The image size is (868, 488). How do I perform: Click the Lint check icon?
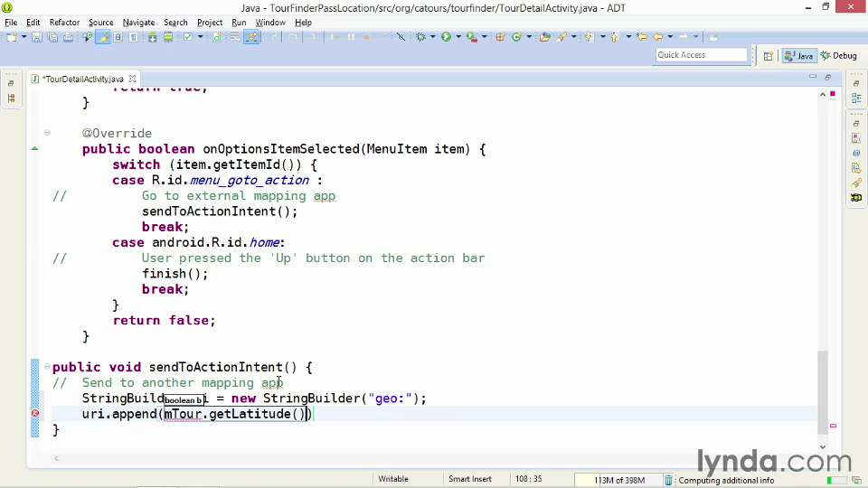pyautogui.click(x=188, y=37)
